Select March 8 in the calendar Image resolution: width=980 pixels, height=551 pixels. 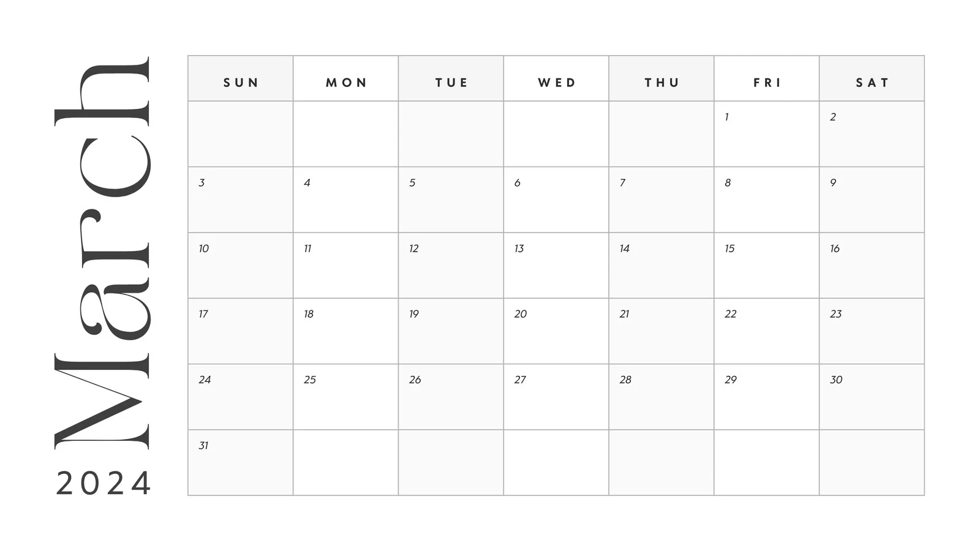[766, 200]
